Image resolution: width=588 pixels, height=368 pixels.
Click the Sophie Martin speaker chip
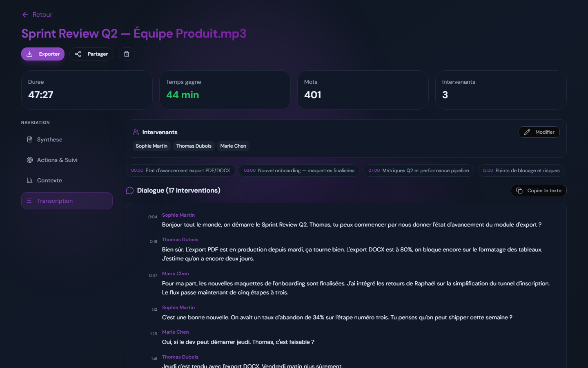[x=151, y=146]
